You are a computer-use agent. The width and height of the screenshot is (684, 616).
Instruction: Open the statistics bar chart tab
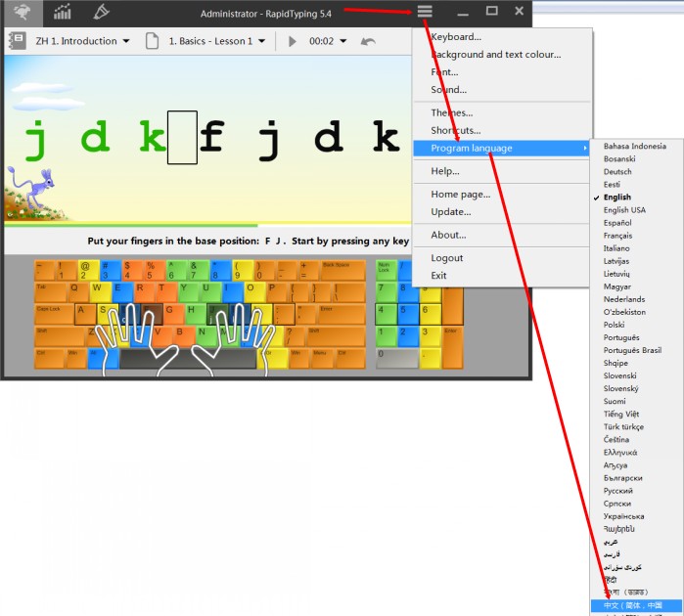tap(63, 12)
